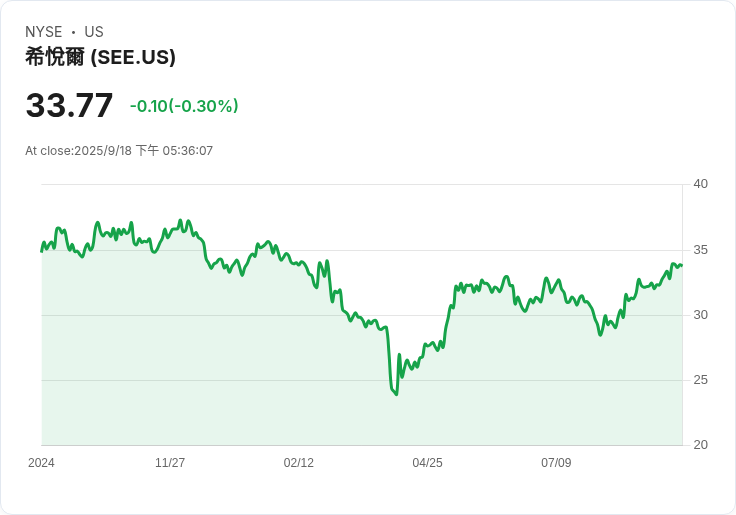Screen dimensions: 736x515
Task: Select the 2024 x-axis date label
Action: (x=41, y=463)
